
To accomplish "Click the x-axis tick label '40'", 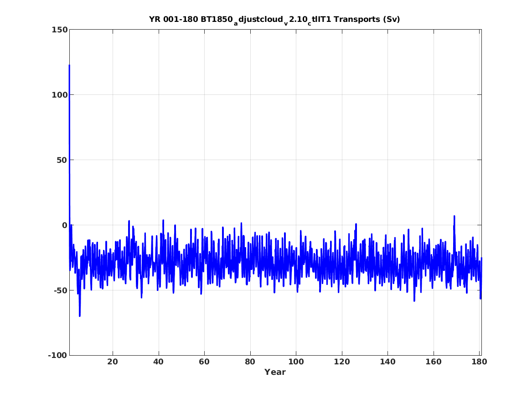I will pyautogui.click(x=159, y=362).
